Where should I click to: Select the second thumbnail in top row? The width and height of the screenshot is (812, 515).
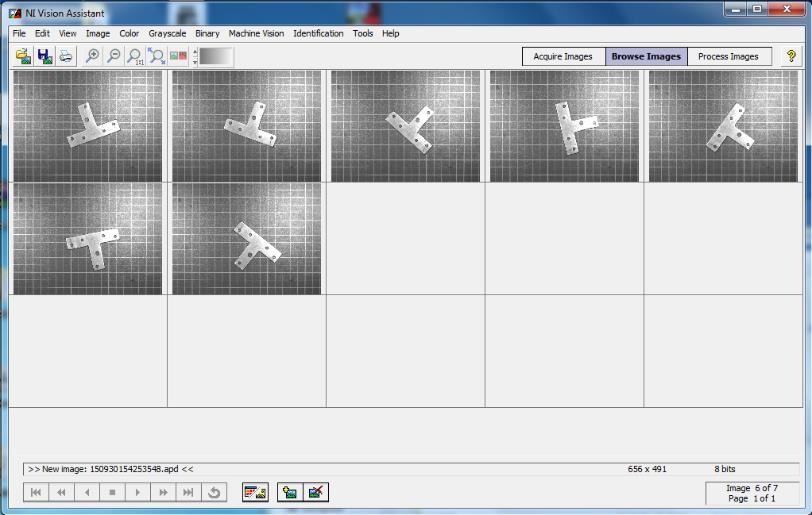pyautogui.click(x=246, y=126)
